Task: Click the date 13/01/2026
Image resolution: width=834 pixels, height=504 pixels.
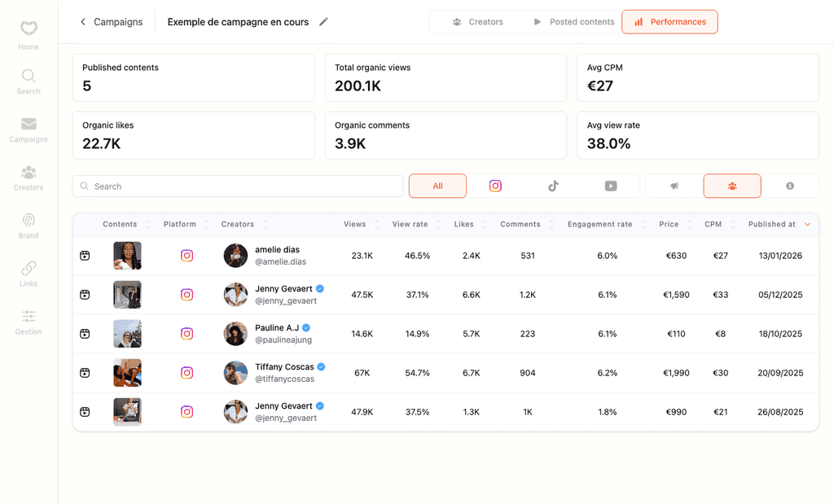Action: coord(780,256)
